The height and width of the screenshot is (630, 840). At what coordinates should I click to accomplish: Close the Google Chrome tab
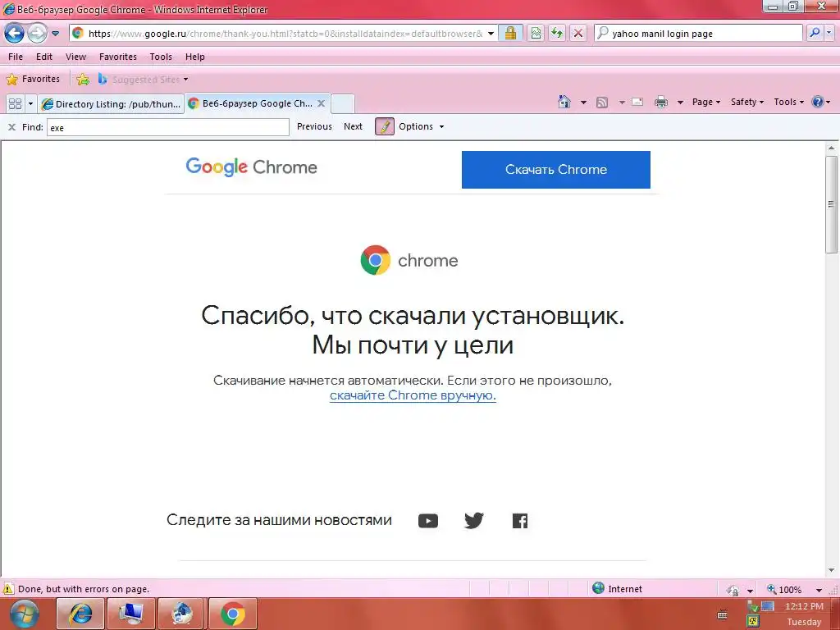coord(321,103)
